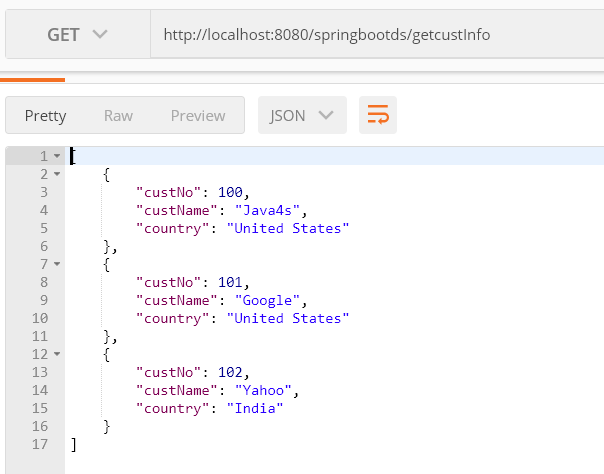Screen dimensions: 604x474
Task: Click the "custName" key on line 4
Action: [177, 210]
